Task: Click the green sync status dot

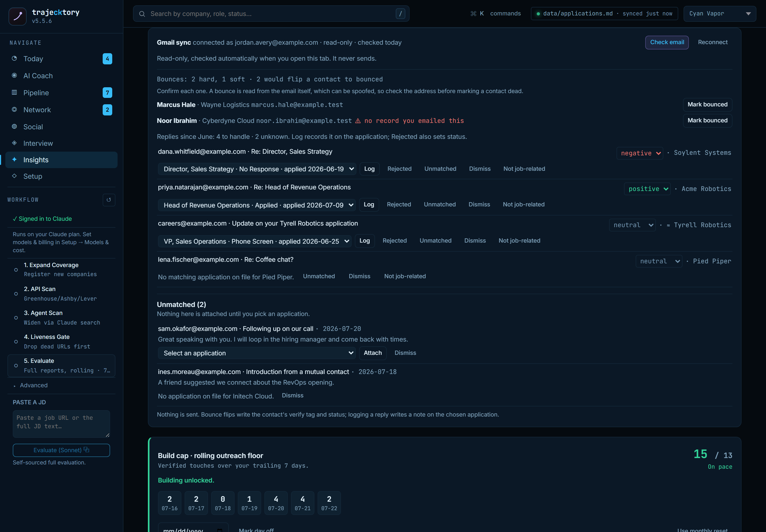Action: click(538, 14)
